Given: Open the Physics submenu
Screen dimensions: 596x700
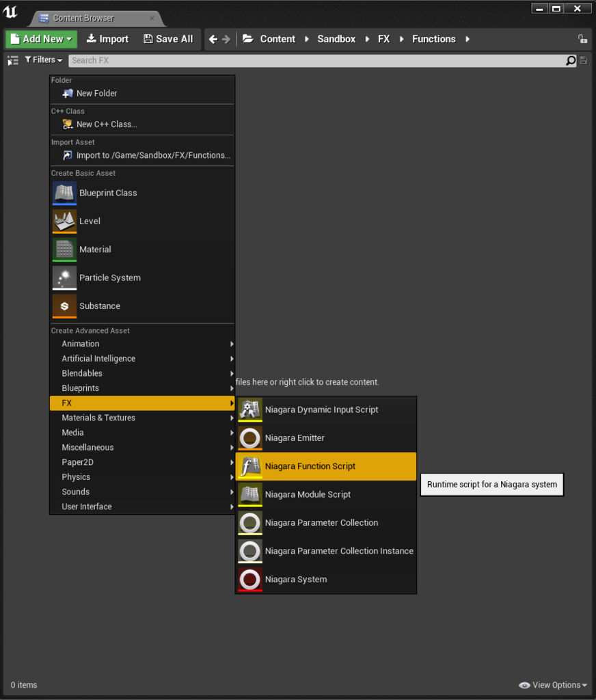Looking at the screenshot, I should tap(142, 476).
